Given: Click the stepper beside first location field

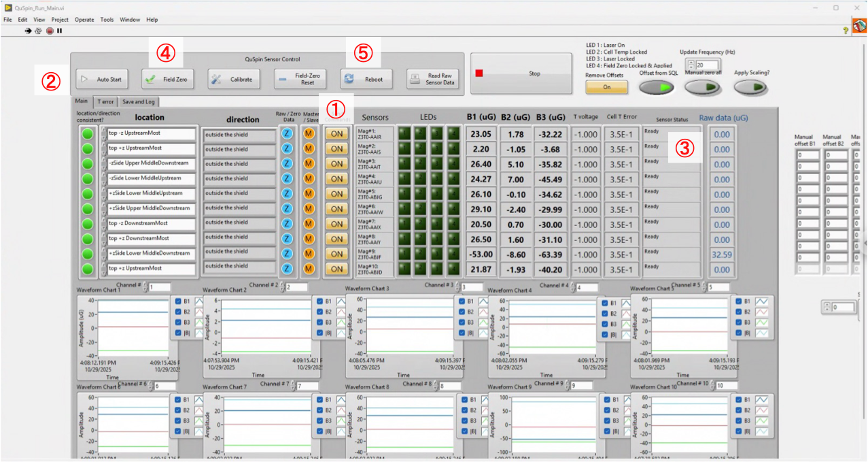Looking at the screenshot, I should [x=103, y=133].
